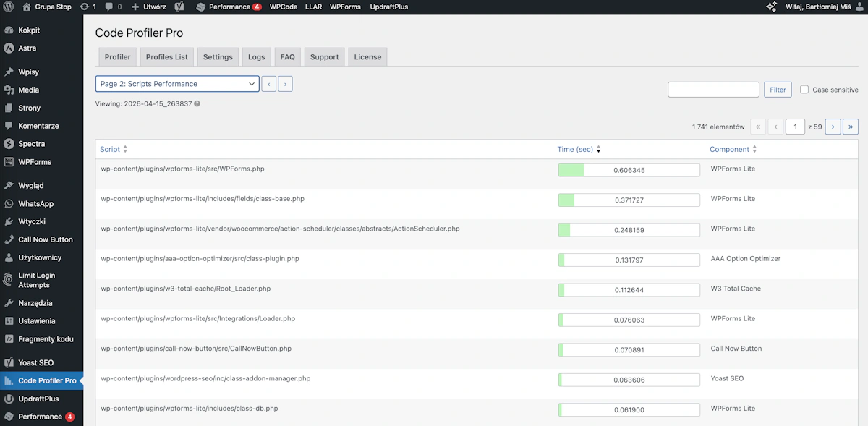Open comments bubble icon in admin bar

(109, 7)
